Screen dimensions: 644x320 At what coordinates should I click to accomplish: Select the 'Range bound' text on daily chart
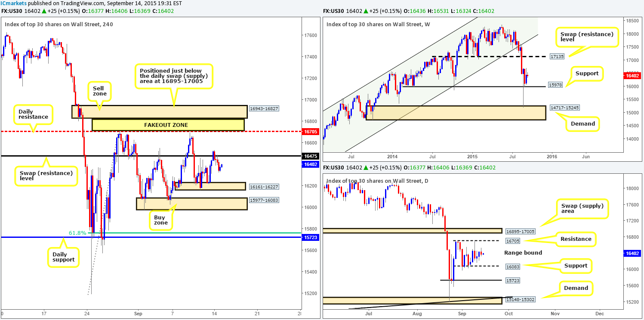pyautogui.click(x=523, y=253)
